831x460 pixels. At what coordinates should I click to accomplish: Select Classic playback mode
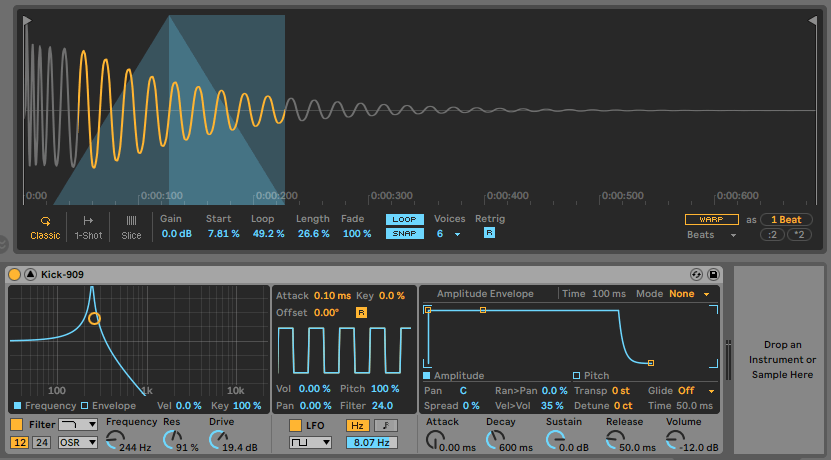point(45,228)
